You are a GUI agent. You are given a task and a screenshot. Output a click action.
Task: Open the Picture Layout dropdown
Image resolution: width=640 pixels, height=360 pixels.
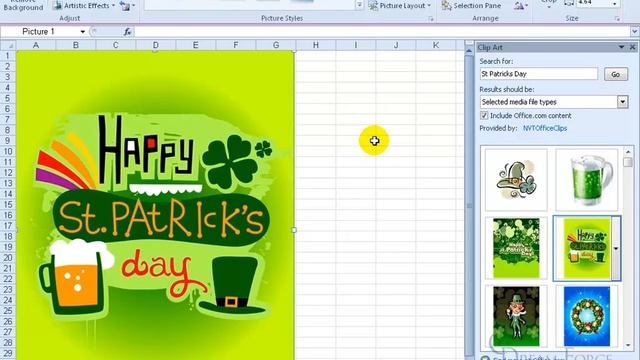coord(400,6)
